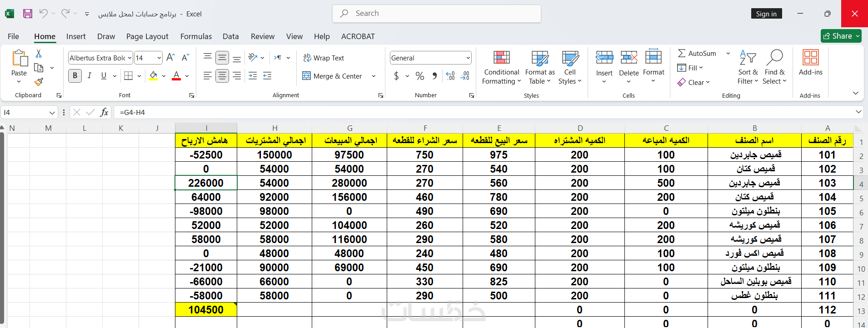Open the font name dropdown
The image size is (868, 328).
[130, 58]
